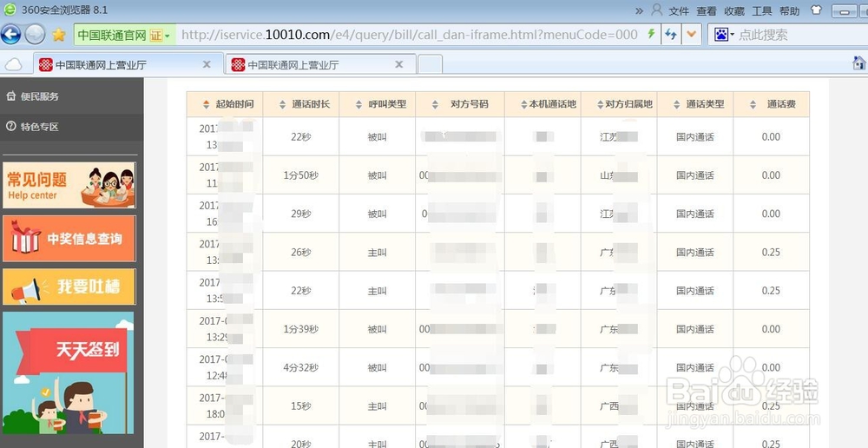Image resolution: width=868 pixels, height=448 pixels.
Task: Sort by 呼叫类型 column header
Action: (378, 103)
